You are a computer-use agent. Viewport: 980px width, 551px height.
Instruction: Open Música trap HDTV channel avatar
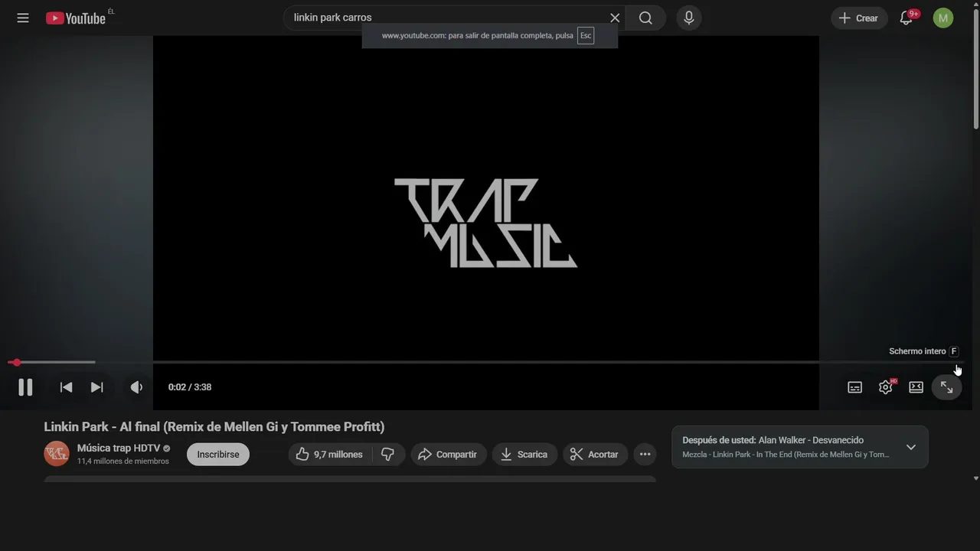56,454
